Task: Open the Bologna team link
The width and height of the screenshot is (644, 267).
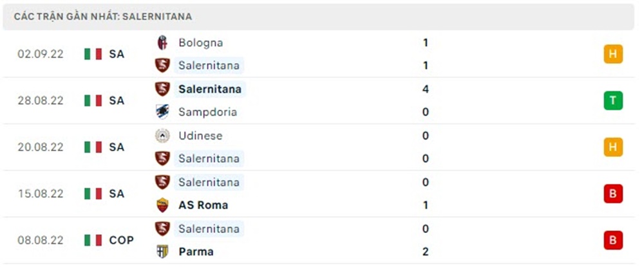Action: pyautogui.click(x=201, y=42)
